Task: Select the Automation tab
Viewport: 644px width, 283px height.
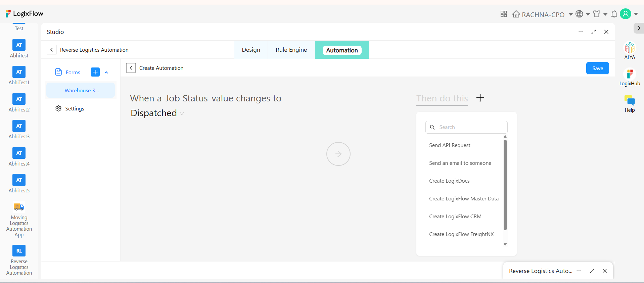Action: pos(342,50)
